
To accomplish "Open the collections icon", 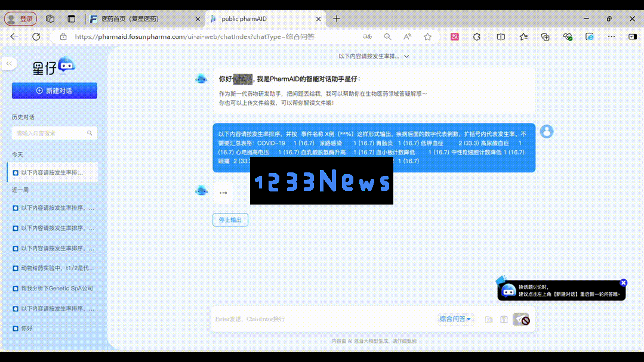I will tap(545, 36).
